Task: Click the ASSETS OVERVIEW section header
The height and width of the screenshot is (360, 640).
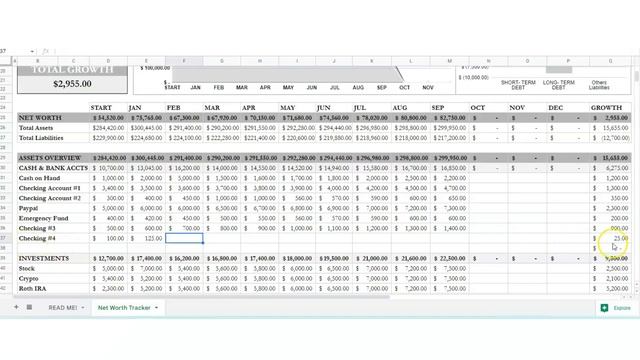Action: pos(50,158)
